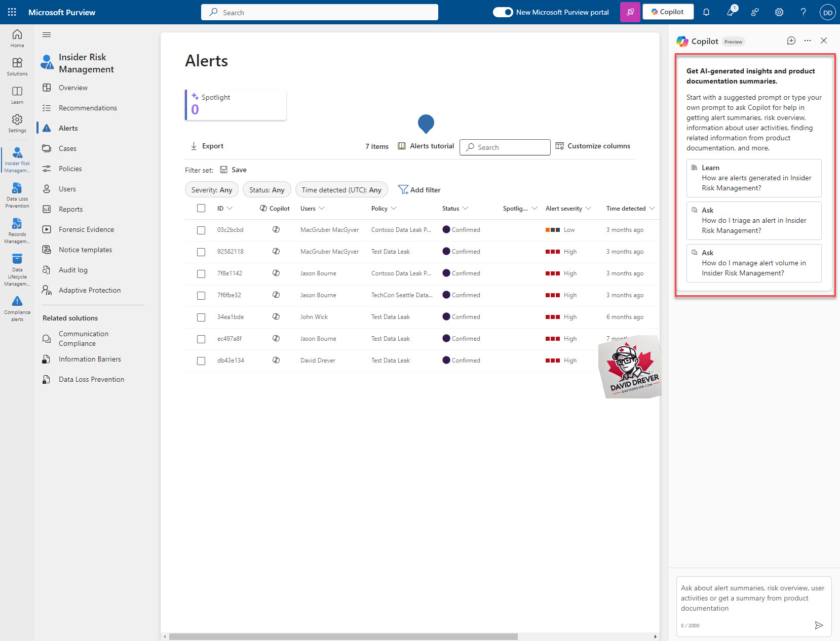Open Solutions in the left rail

(17, 66)
